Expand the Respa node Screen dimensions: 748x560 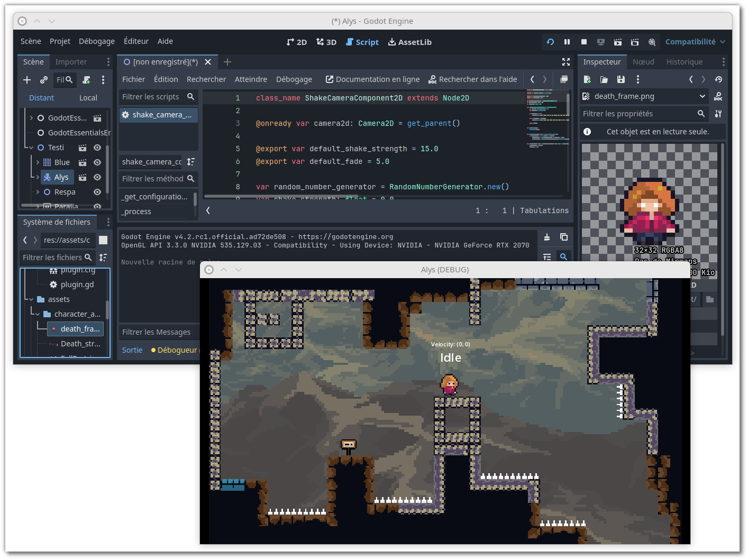[x=38, y=192]
